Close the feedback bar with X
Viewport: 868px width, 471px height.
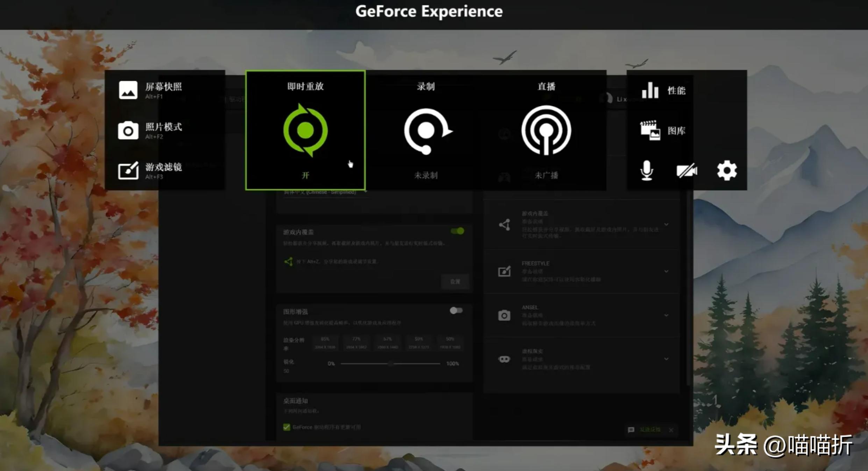(671, 430)
